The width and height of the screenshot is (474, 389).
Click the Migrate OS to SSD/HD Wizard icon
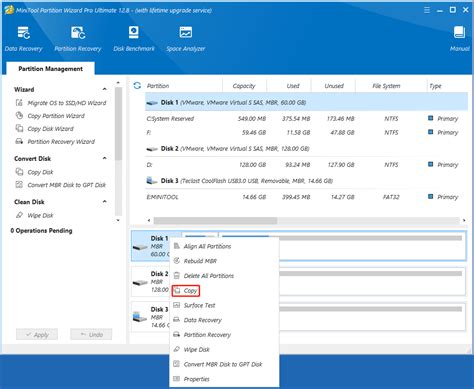click(19, 103)
